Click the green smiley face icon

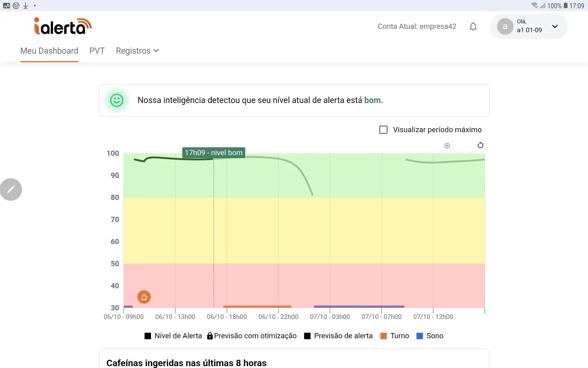117,100
